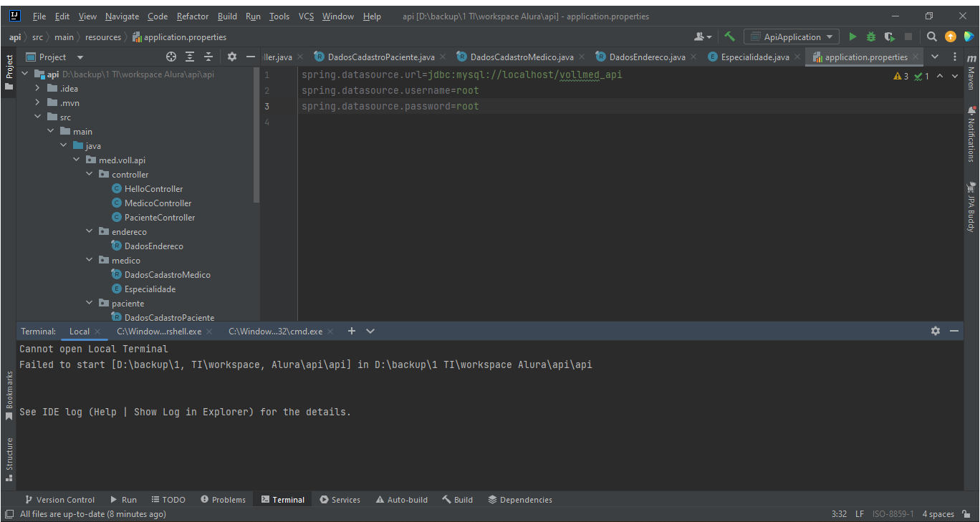Image resolution: width=980 pixels, height=522 pixels.
Task: Place cursor on spring.datasource.username line
Action: click(x=390, y=90)
